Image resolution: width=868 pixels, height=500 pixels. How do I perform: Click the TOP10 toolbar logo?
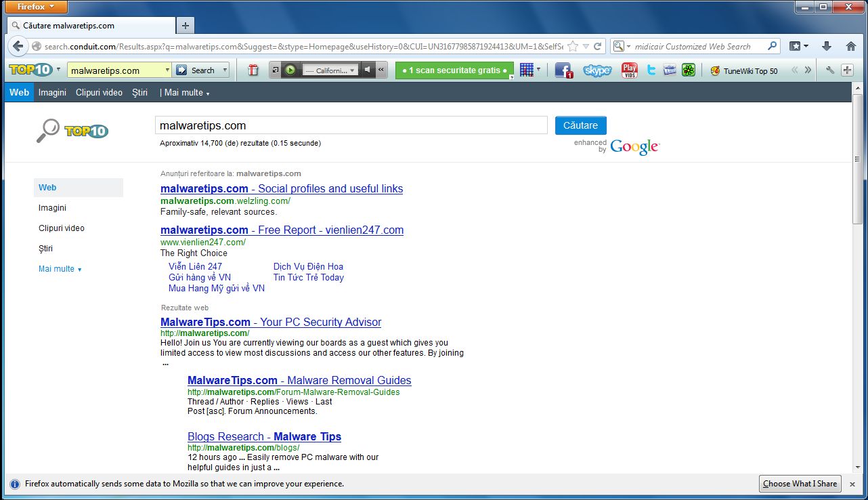coord(30,70)
